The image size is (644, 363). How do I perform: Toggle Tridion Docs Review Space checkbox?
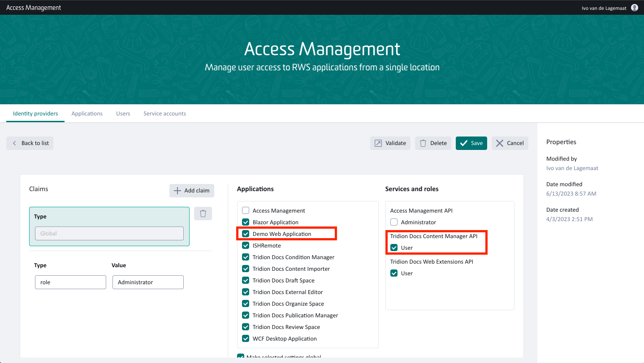tap(246, 327)
